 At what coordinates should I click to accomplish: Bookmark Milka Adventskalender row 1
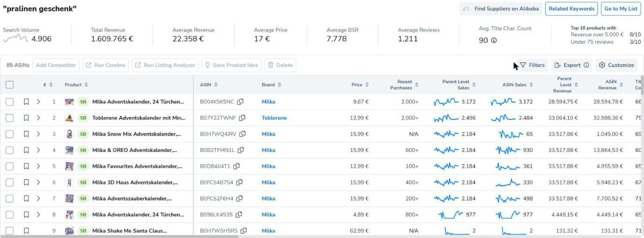tap(26, 102)
